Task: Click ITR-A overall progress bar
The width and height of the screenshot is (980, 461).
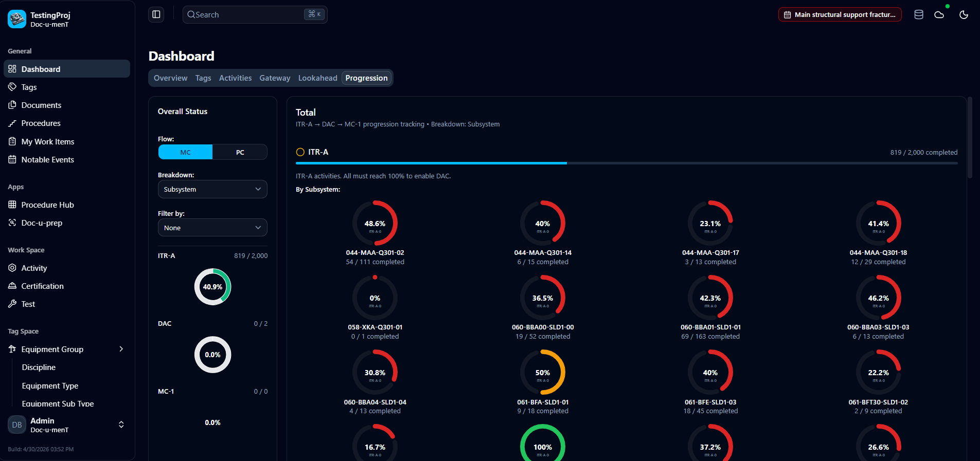Action: point(627,163)
